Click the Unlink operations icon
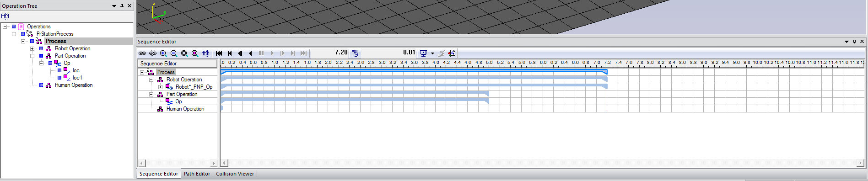The height and width of the screenshot is (181, 868). (153, 53)
